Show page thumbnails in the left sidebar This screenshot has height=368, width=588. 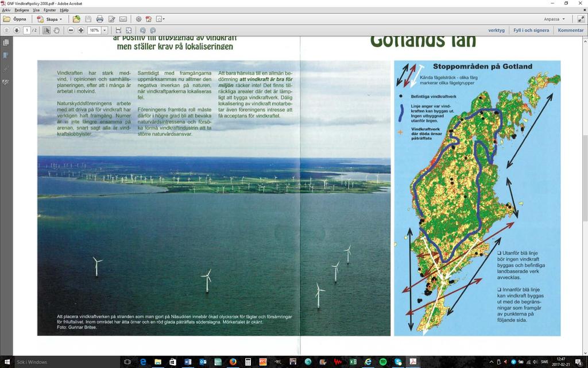[x=6, y=43]
